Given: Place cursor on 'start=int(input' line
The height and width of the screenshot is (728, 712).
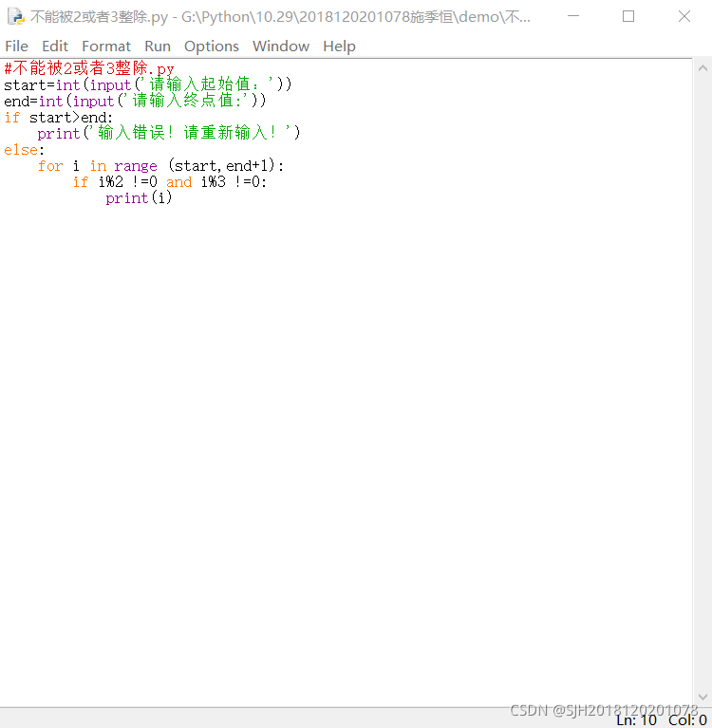Looking at the screenshot, I should pyautogui.click(x=148, y=85).
